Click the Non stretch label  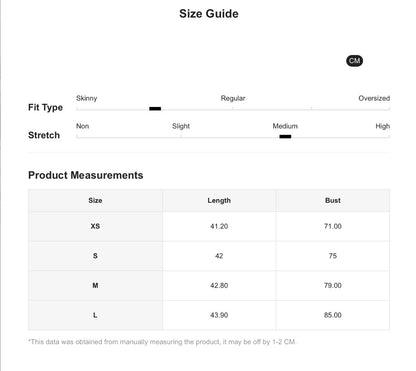(x=82, y=126)
